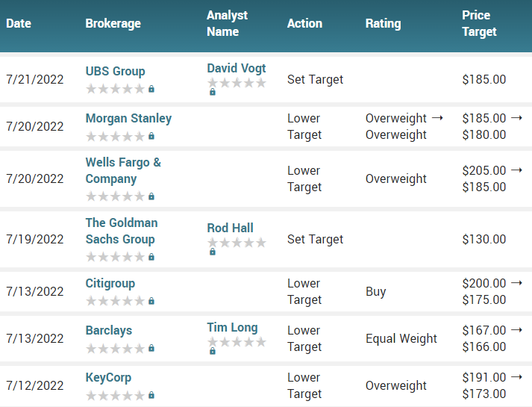
Task: Click the lock icon beside Citigroup star rating
Action: pos(151,301)
